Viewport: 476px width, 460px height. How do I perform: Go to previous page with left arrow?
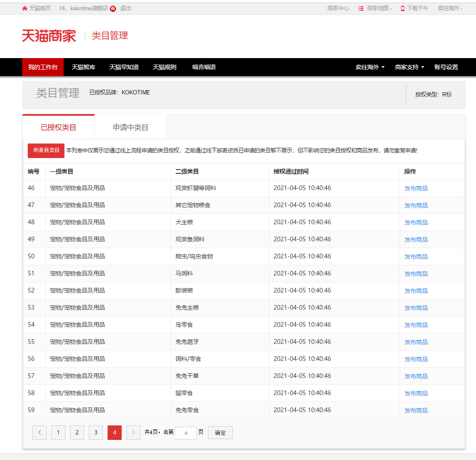point(39,432)
